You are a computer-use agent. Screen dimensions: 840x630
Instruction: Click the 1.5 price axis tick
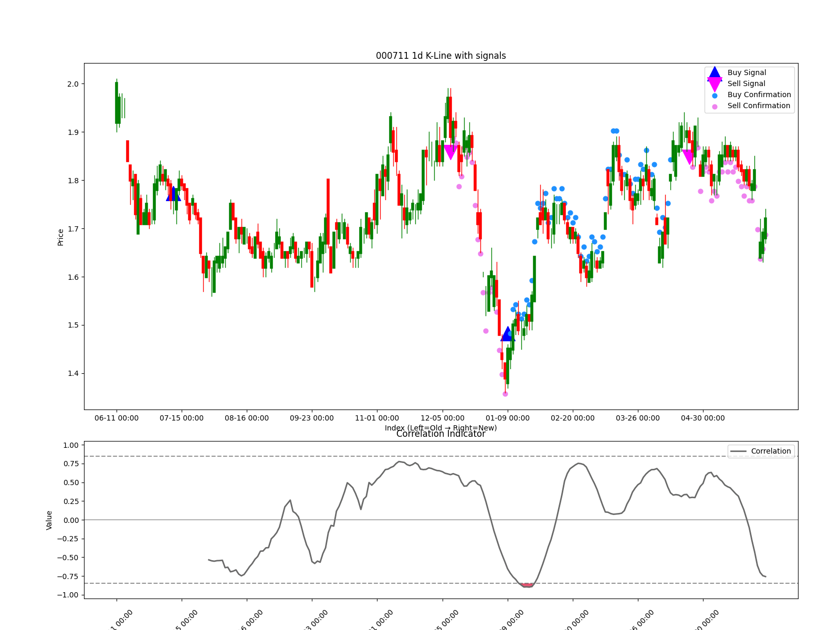pyautogui.click(x=72, y=325)
